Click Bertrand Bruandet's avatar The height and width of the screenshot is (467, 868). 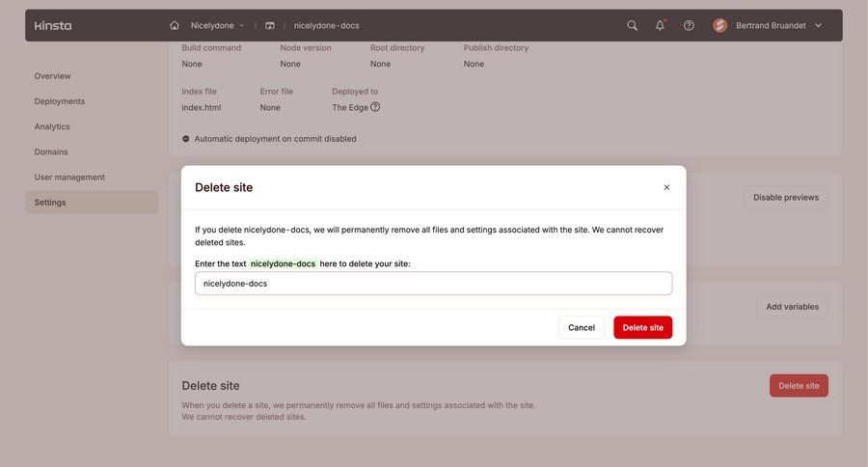coord(720,25)
